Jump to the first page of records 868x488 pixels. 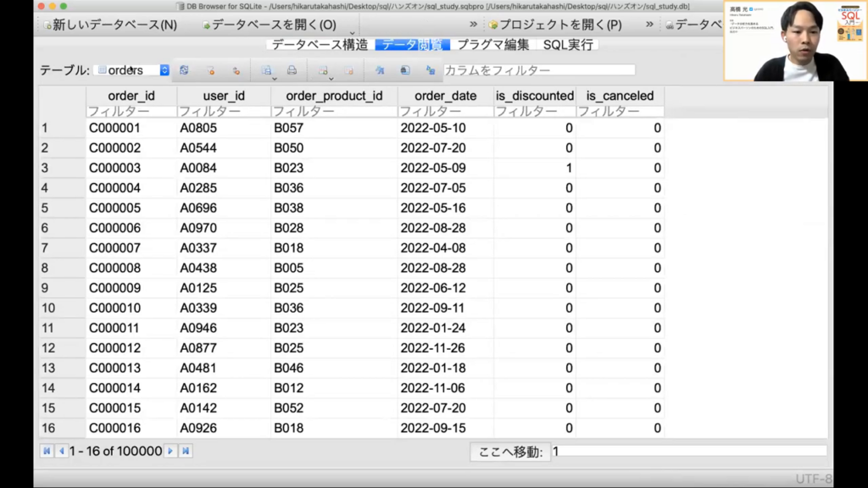(x=47, y=452)
